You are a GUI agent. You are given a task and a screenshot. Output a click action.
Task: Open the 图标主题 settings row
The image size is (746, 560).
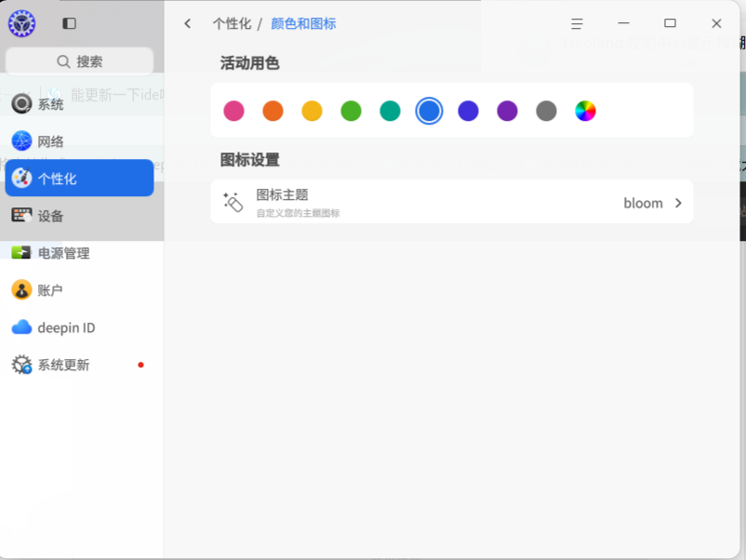click(x=451, y=202)
